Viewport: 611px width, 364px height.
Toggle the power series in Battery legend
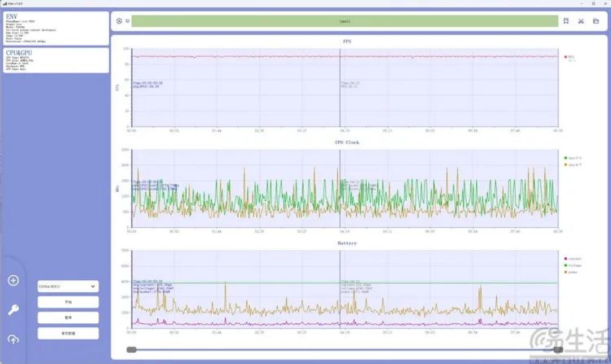click(x=571, y=272)
